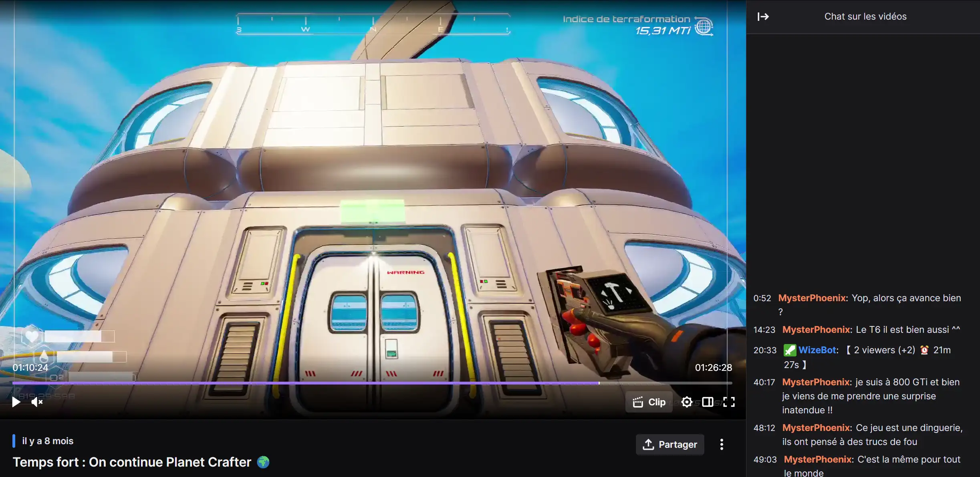The image size is (980, 477).
Task: Click the MysterPhoenix username at 49:03
Action: [818, 459]
